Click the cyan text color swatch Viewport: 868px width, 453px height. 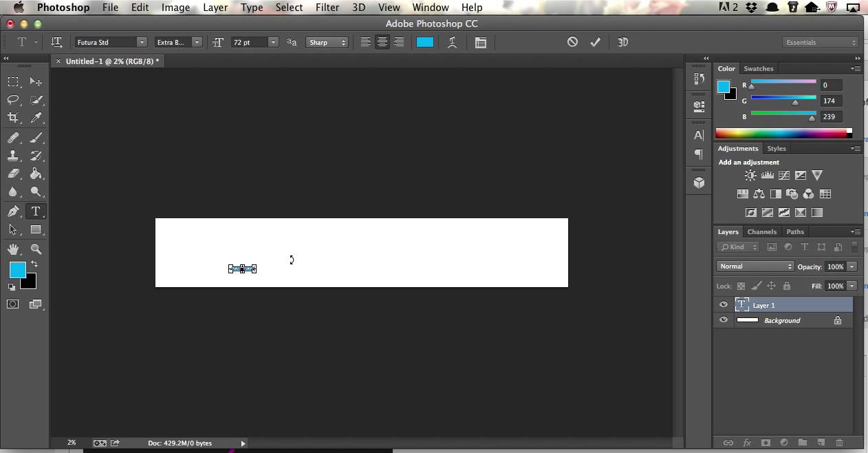tap(425, 42)
